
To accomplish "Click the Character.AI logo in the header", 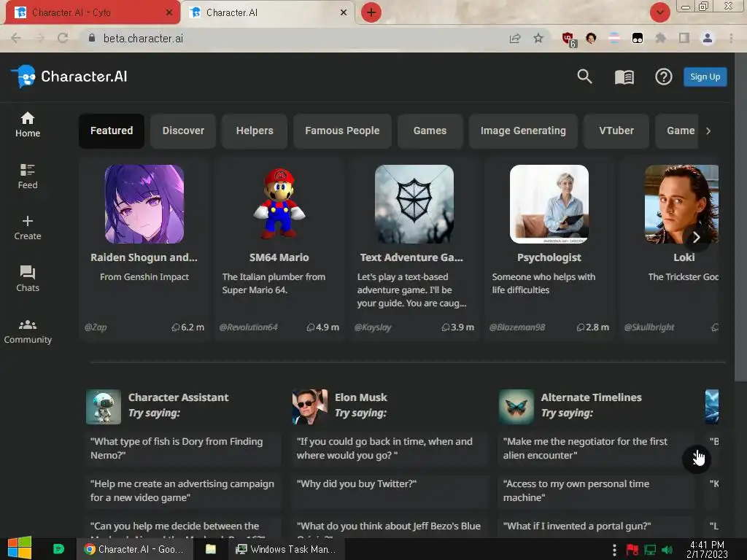I will coord(69,76).
